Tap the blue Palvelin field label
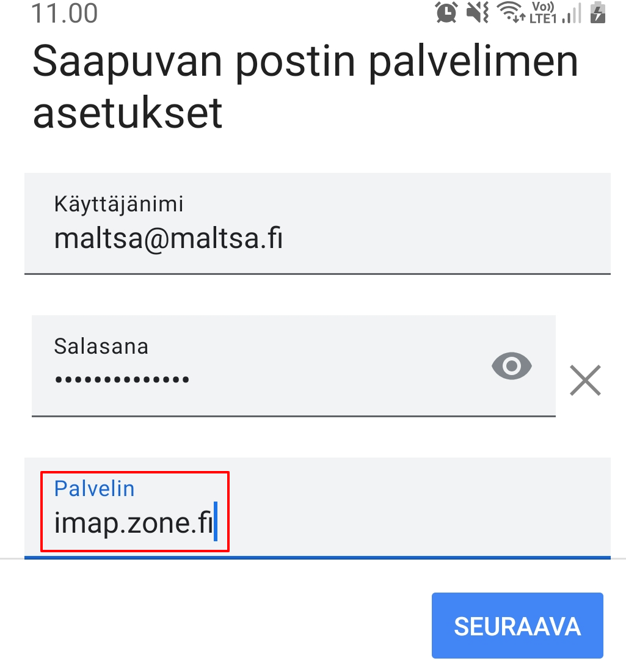This screenshot has height=672, width=626. (x=94, y=489)
